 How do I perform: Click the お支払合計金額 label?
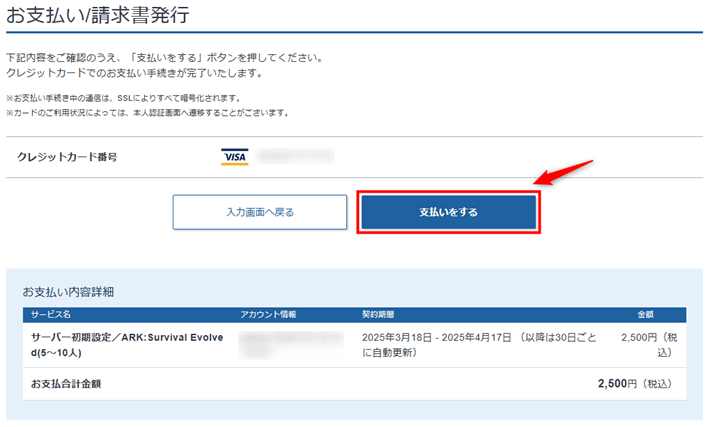click(66, 384)
